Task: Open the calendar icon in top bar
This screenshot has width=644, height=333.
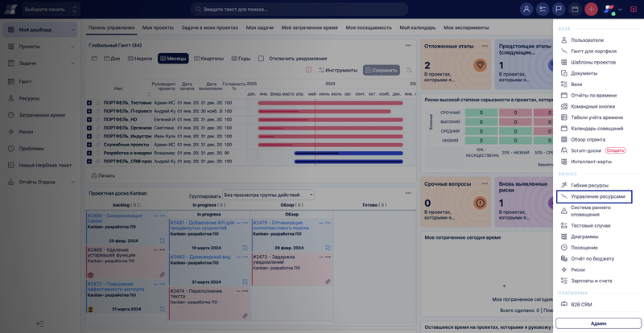Action: pyautogui.click(x=575, y=9)
